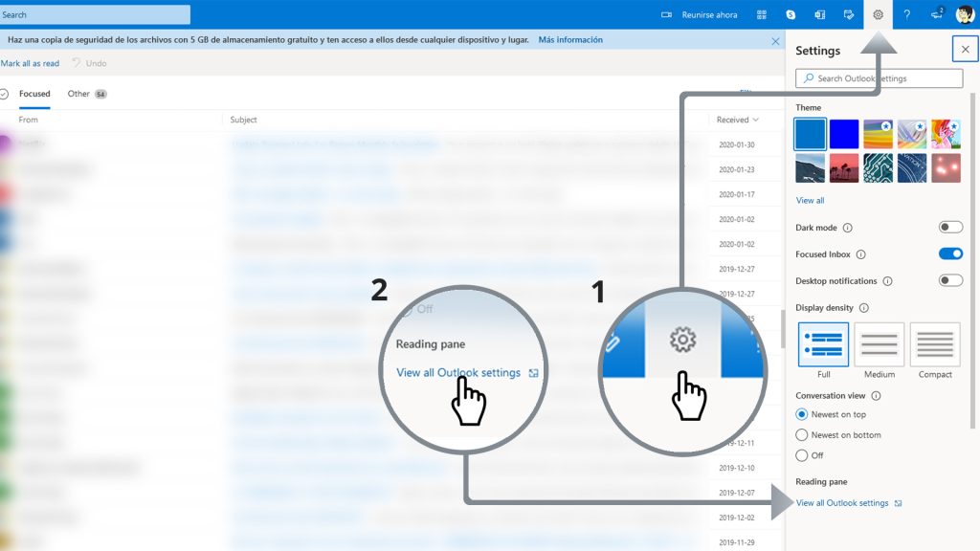Click the Undo icon in toolbar
This screenshot has width=980, height=551.
point(77,62)
